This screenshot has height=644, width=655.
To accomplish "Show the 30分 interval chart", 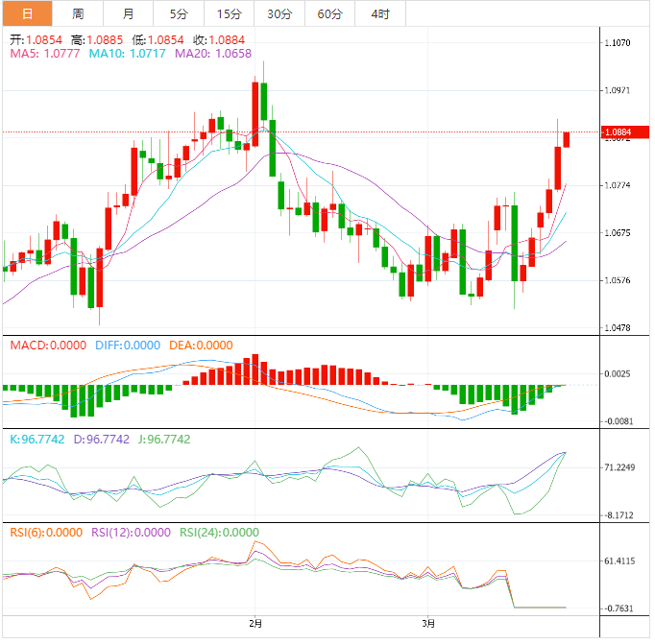I will coord(279,14).
